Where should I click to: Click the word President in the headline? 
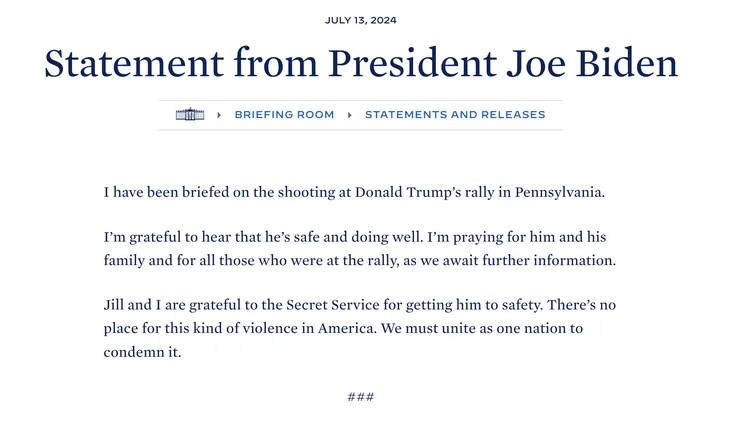(412, 63)
